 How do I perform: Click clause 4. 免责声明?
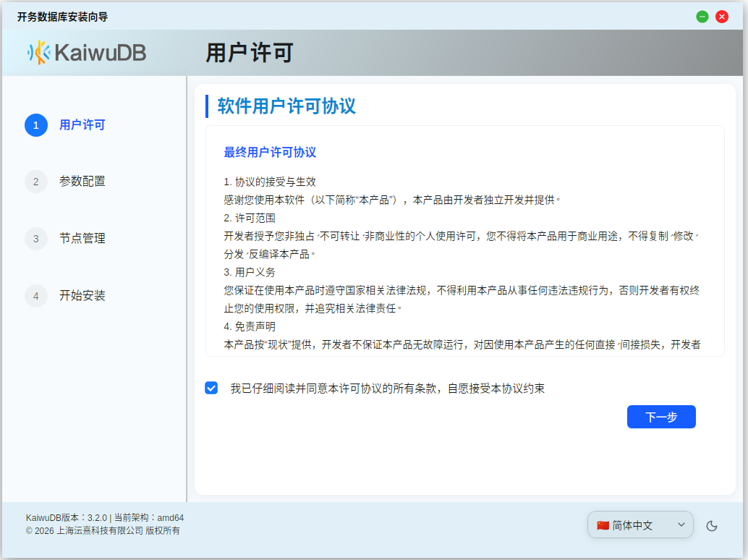click(250, 327)
